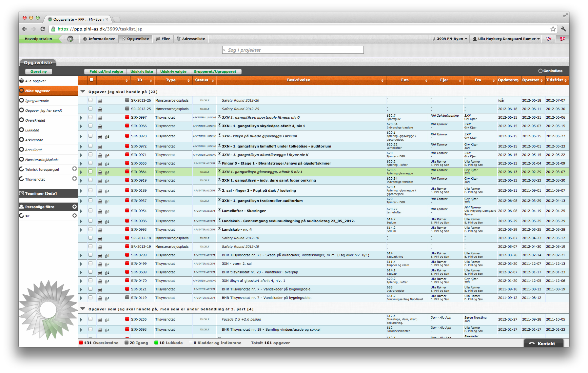Check the select-all checkbox in table header
Viewport: 588px width, 373px height.
[x=91, y=80]
